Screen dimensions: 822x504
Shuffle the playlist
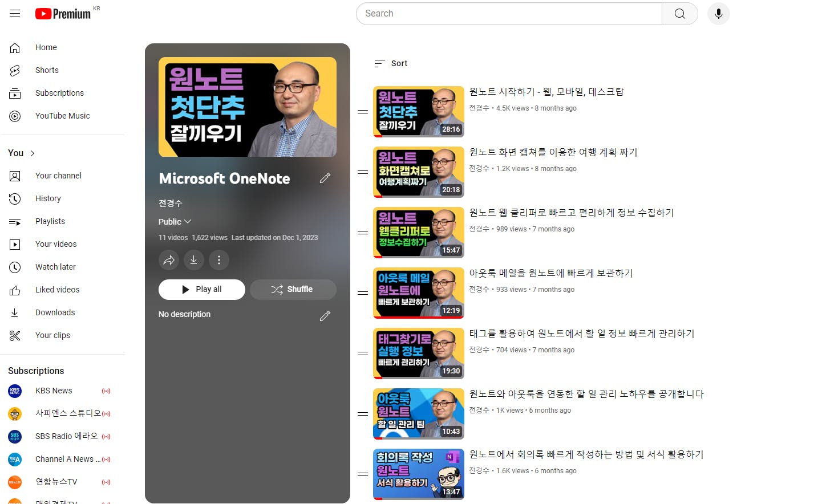point(293,290)
